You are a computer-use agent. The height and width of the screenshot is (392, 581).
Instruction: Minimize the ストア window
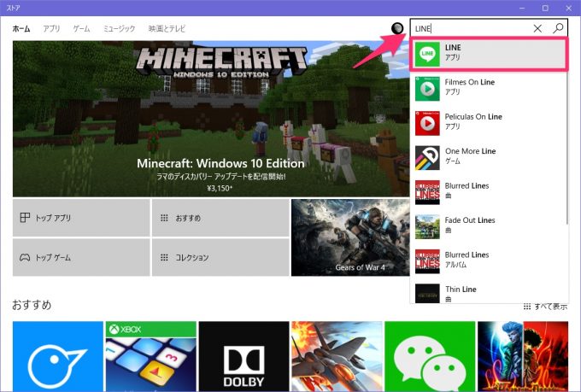pyautogui.click(x=522, y=8)
